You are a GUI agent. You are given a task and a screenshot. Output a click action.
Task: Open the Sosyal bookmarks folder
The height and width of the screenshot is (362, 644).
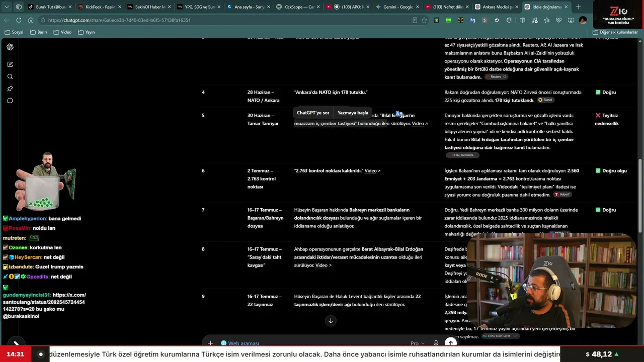[14, 32]
